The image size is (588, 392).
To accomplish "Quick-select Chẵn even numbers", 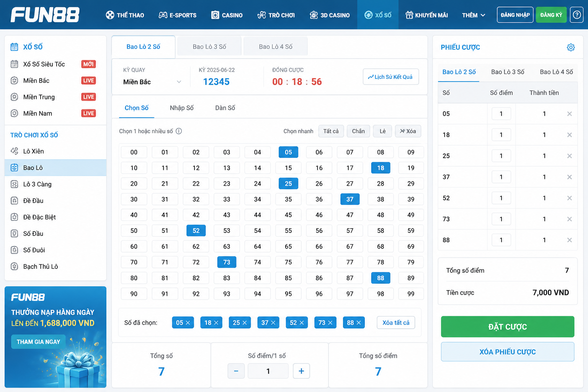I will coord(358,131).
